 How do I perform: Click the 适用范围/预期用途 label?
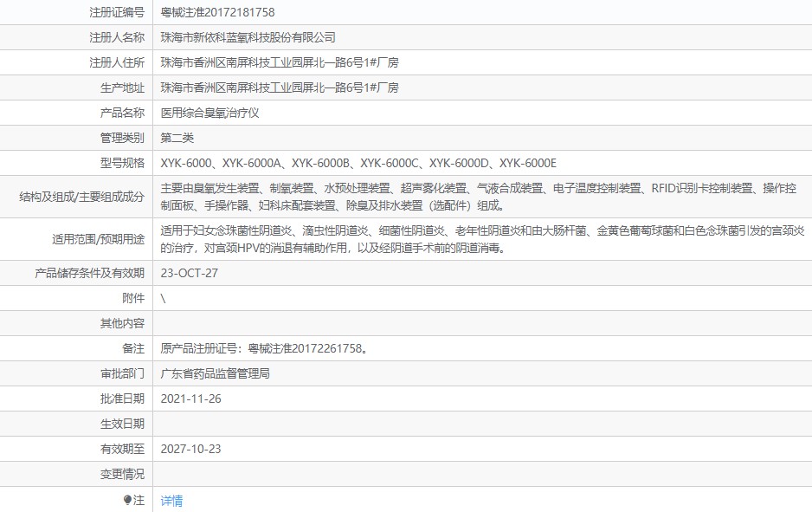(98, 239)
